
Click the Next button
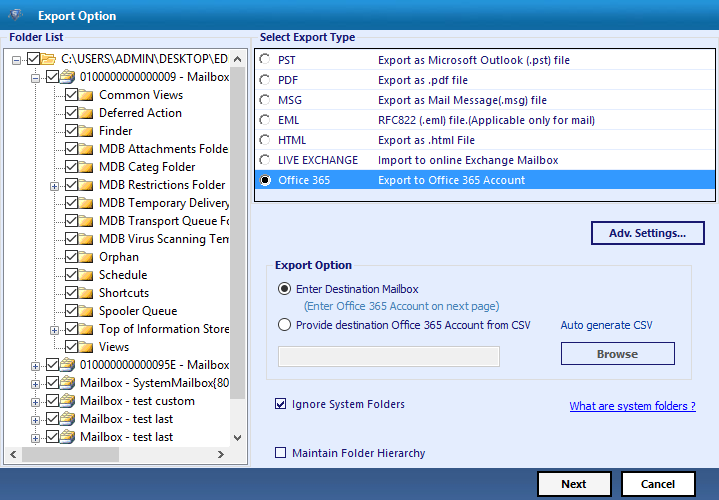[x=574, y=484]
